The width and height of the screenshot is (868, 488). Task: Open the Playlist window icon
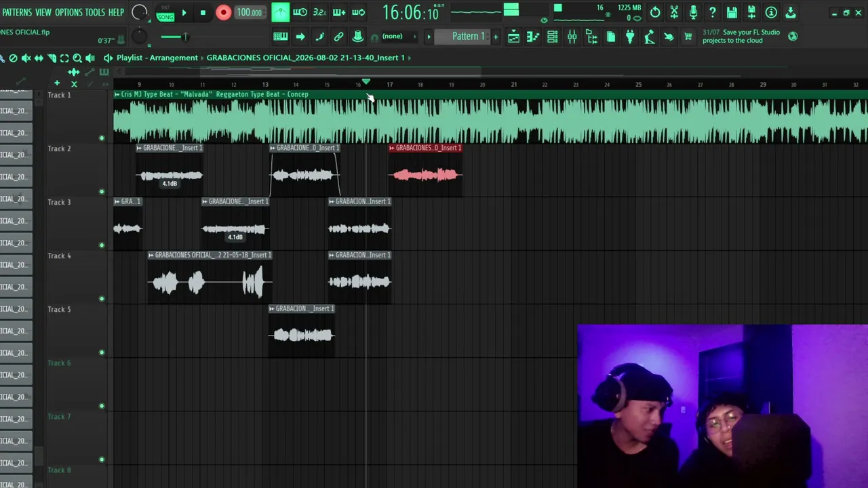coord(513,37)
